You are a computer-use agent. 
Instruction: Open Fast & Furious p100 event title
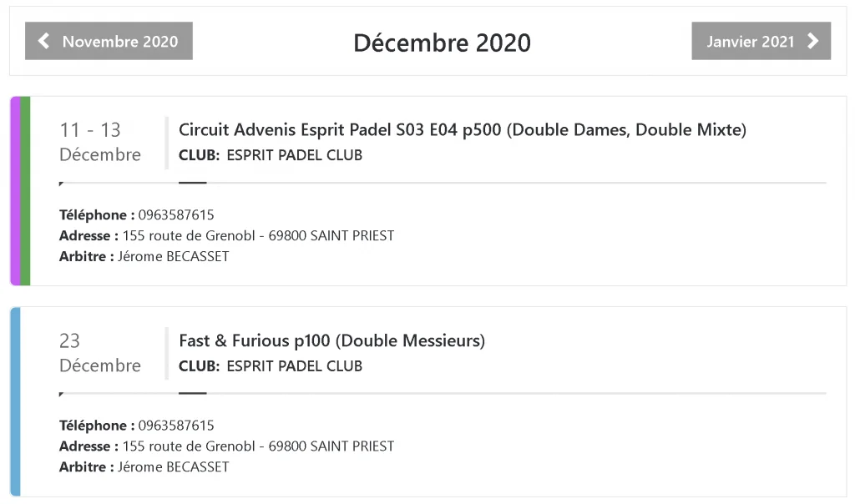point(331,340)
